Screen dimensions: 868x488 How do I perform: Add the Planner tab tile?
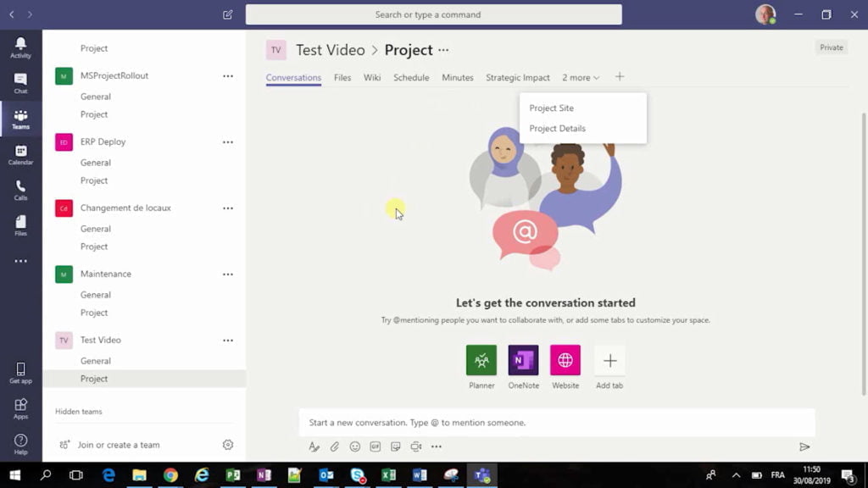click(481, 360)
